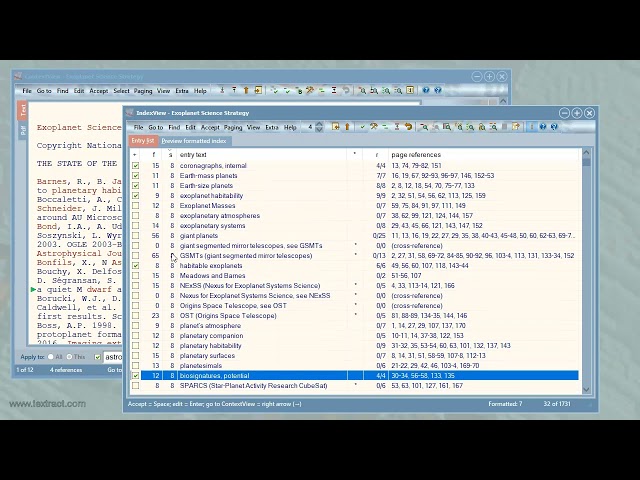Screen dimensions: 640x480
Task: Click the green checkmark accept icon in IndexView toolbar
Action: point(362,127)
